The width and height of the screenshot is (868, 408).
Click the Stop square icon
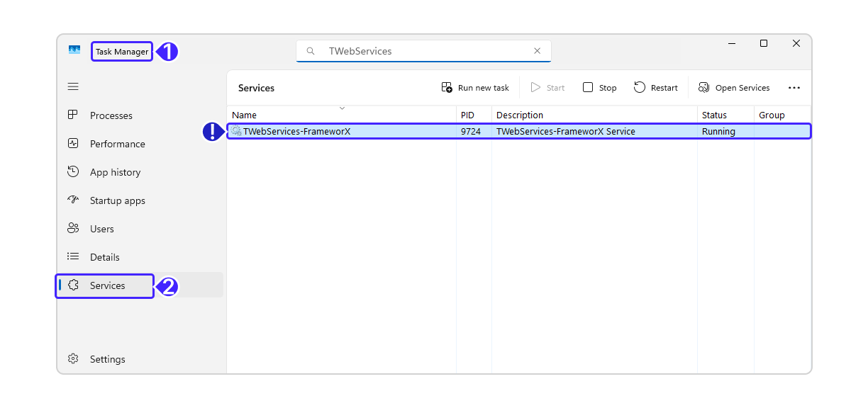(x=588, y=87)
